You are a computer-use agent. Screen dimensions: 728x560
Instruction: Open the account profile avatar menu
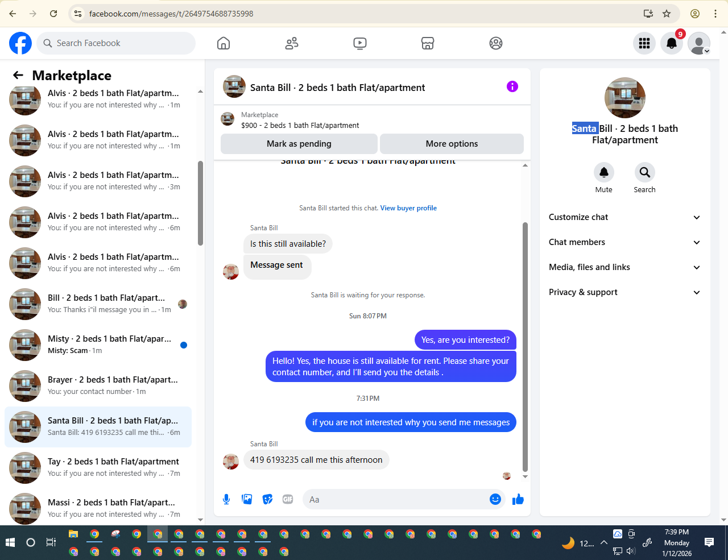tap(699, 43)
